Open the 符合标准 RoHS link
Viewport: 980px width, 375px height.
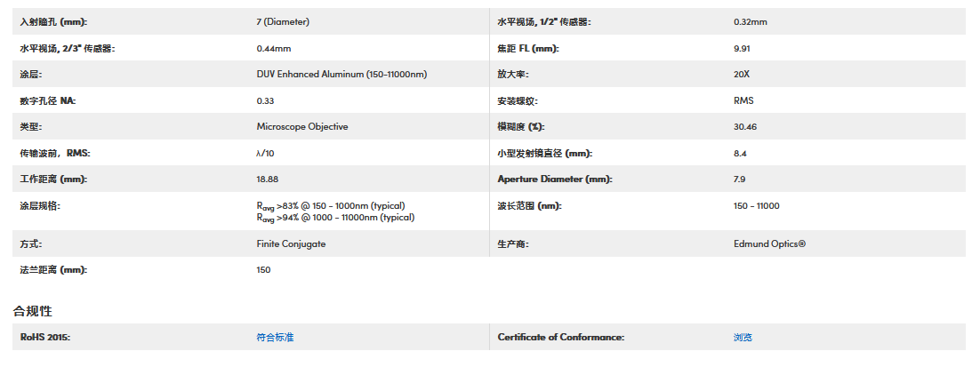[275, 338]
